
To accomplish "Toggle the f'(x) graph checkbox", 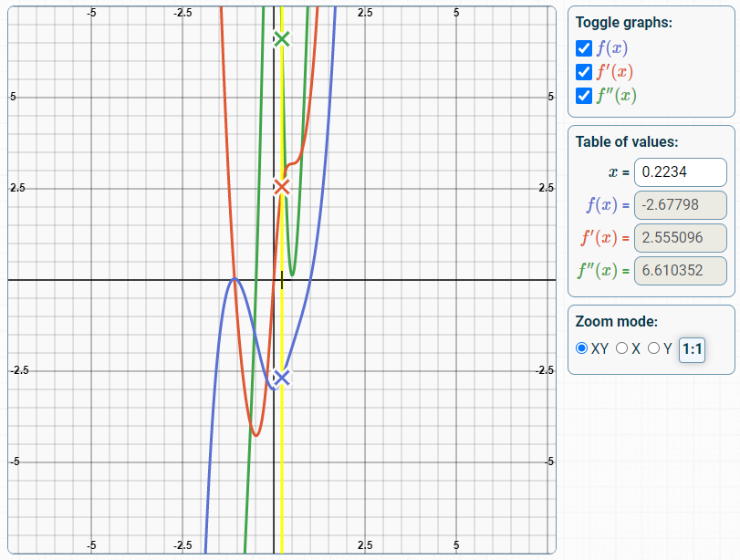I will (584, 72).
